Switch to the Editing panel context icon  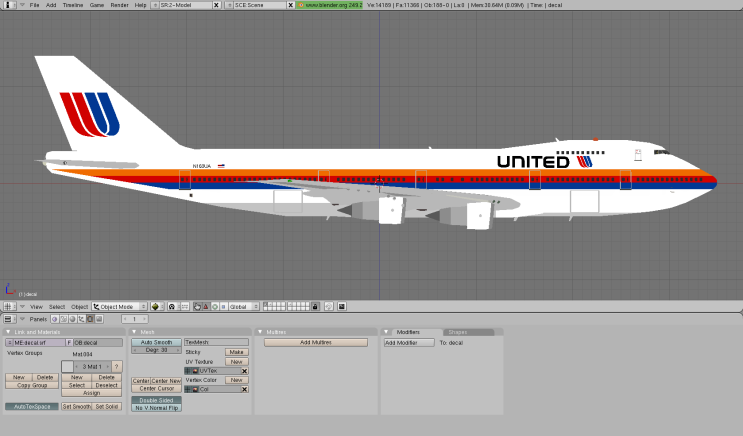[90, 319]
